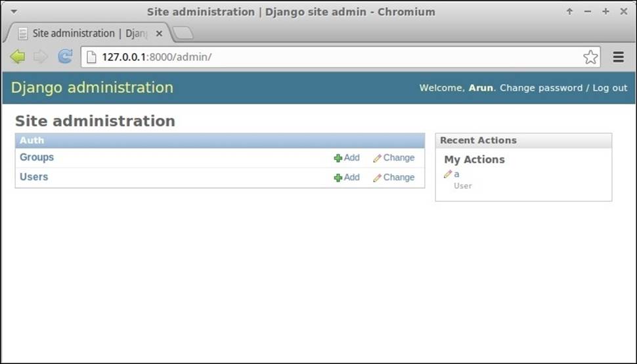The width and height of the screenshot is (637, 364).
Task: Maximize the Chromium window
Action: [605, 11]
